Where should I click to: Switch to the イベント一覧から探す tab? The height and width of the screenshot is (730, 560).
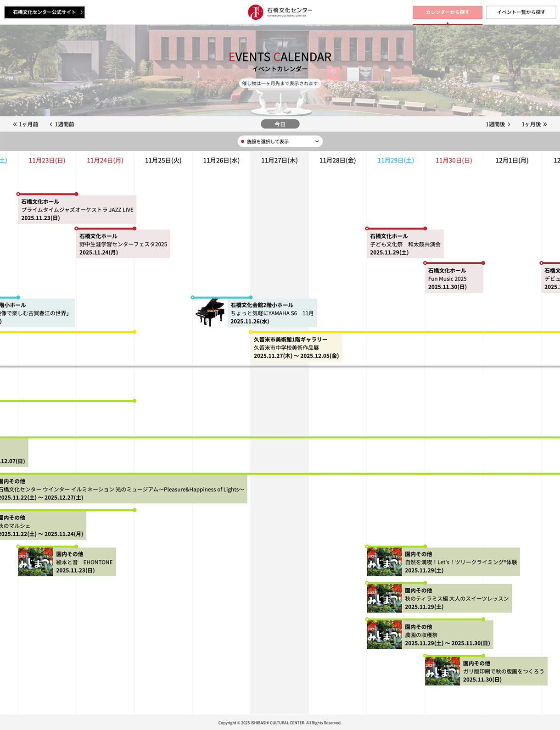tap(521, 12)
